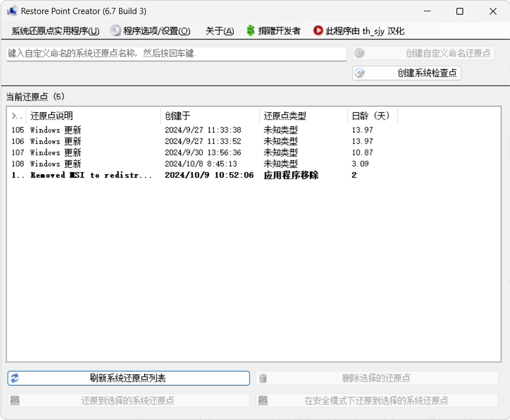Open the 捐赠开发者 menu item
This screenshot has width=510, height=420.
[273, 31]
